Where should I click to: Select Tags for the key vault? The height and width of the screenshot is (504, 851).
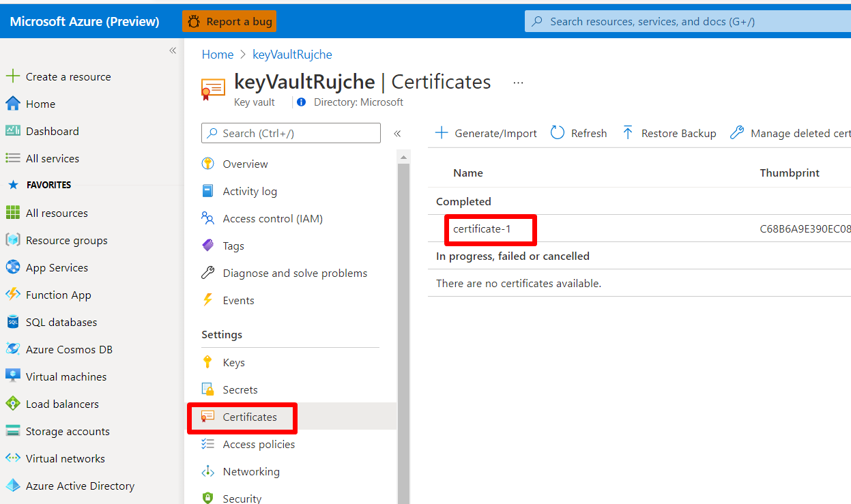click(235, 246)
